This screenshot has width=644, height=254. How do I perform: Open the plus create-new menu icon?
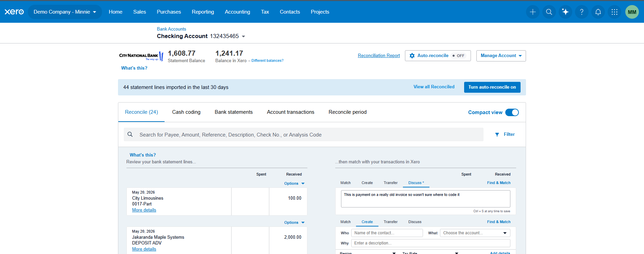532,12
